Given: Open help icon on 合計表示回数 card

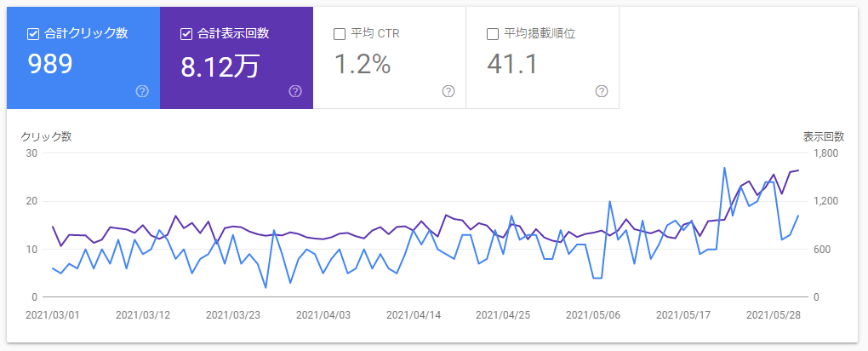Looking at the screenshot, I should tap(295, 91).
